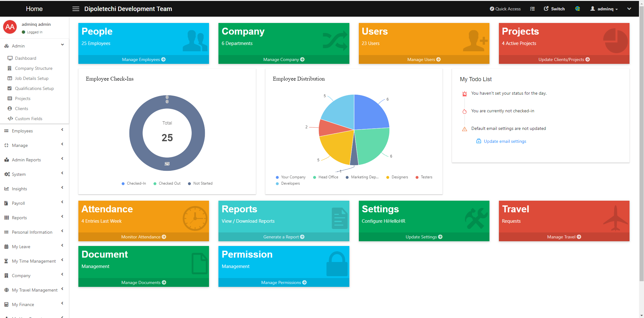Open the task list icon beside Quick Access
The height and width of the screenshot is (318, 644).
(x=532, y=9)
